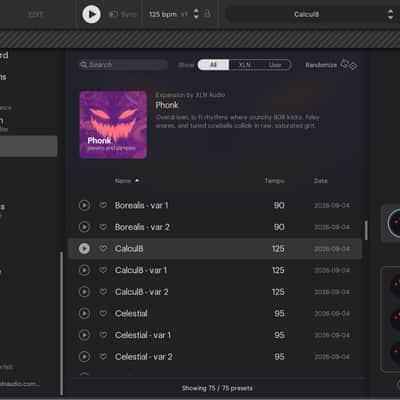Favorite Borealis - var 1 with heart icon
This screenshot has width=400, height=400.
click(103, 205)
